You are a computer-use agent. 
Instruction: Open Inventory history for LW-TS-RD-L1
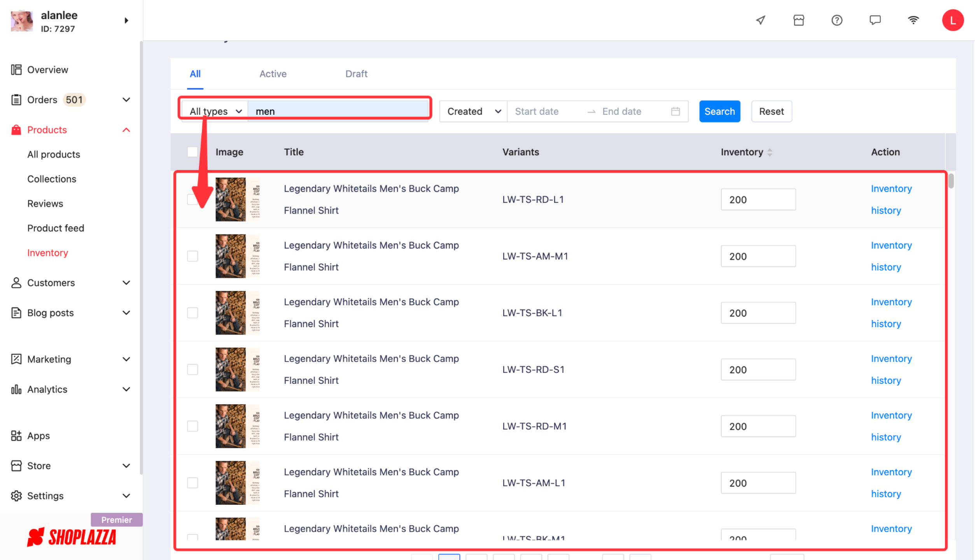point(891,199)
